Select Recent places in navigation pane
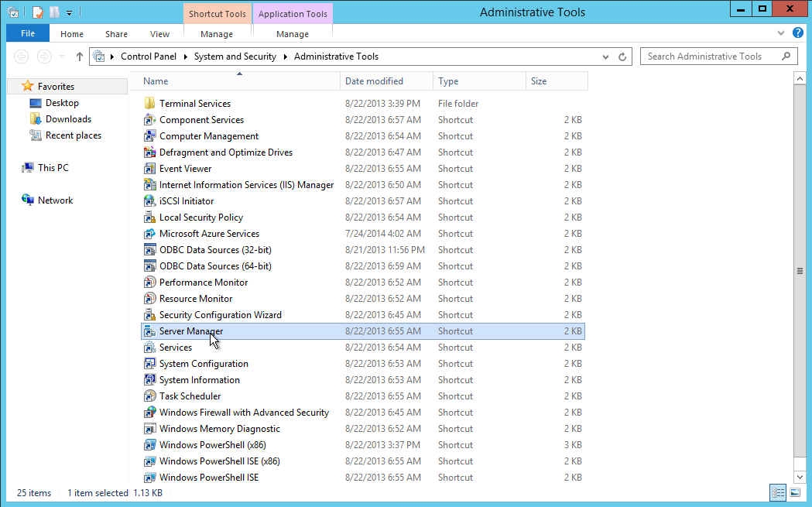 tap(74, 135)
